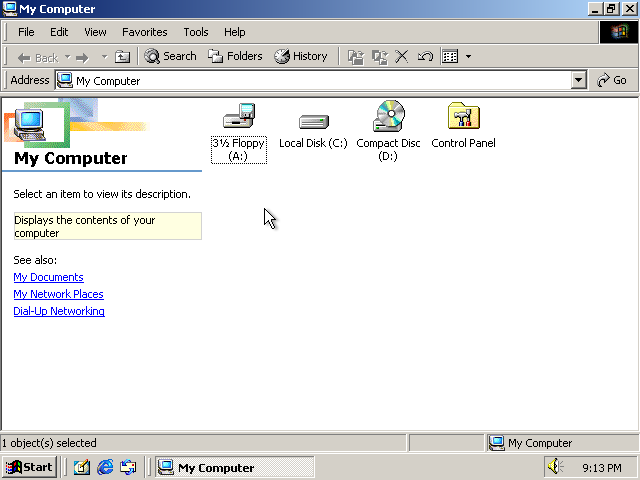Viewport: 640px width, 480px height.
Task: Click the Delete (X) toolbar icon
Action: click(x=402, y=57)
